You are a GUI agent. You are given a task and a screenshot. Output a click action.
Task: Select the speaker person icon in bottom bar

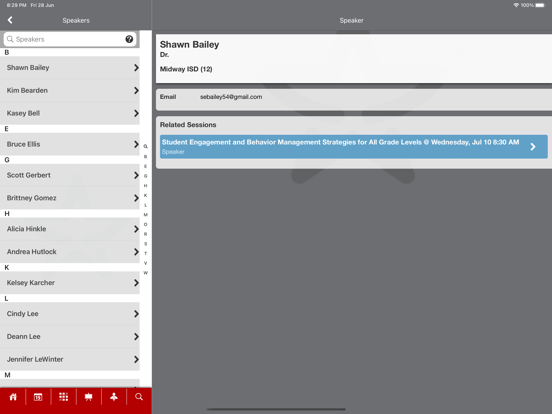[x=114, y=397]
